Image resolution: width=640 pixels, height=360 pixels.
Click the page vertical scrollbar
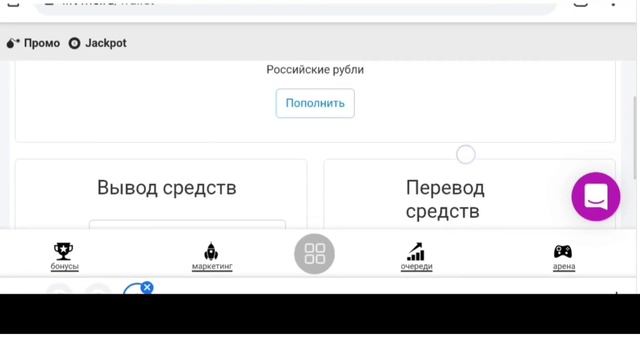click(635, 138)
